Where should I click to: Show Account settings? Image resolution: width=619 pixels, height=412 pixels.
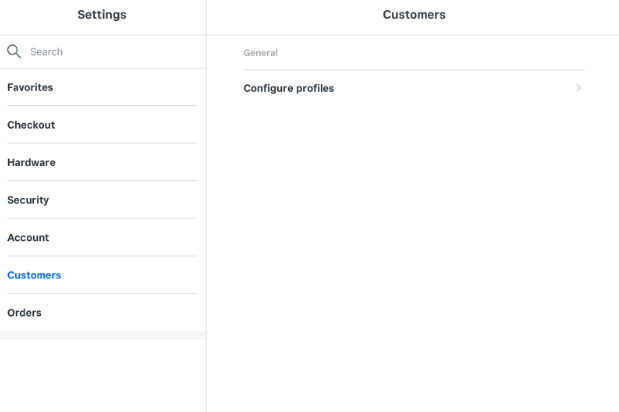pos(28,238)
